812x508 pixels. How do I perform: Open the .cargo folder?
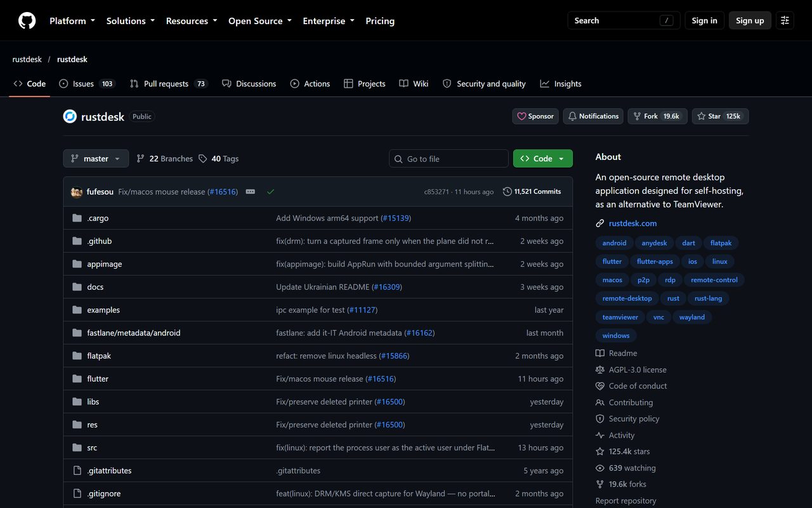98,218
